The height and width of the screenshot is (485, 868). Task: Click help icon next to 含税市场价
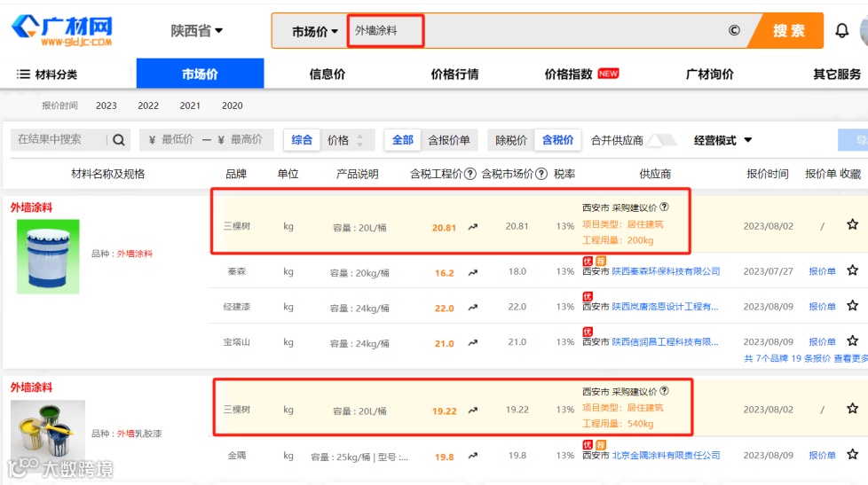coord(541,174)
